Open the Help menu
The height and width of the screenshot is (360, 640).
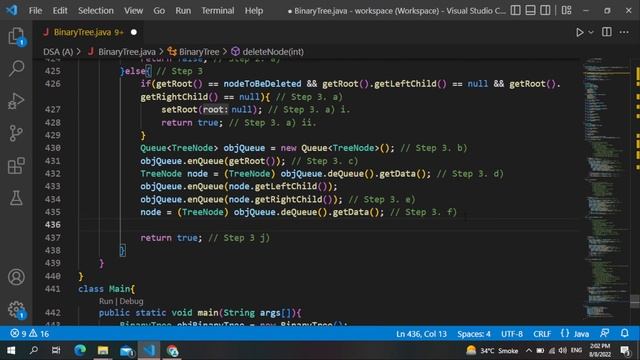[254, 11]
